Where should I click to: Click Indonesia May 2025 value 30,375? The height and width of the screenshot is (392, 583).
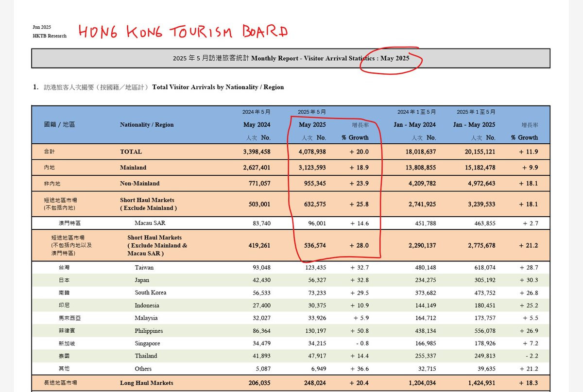pos(317,306)
